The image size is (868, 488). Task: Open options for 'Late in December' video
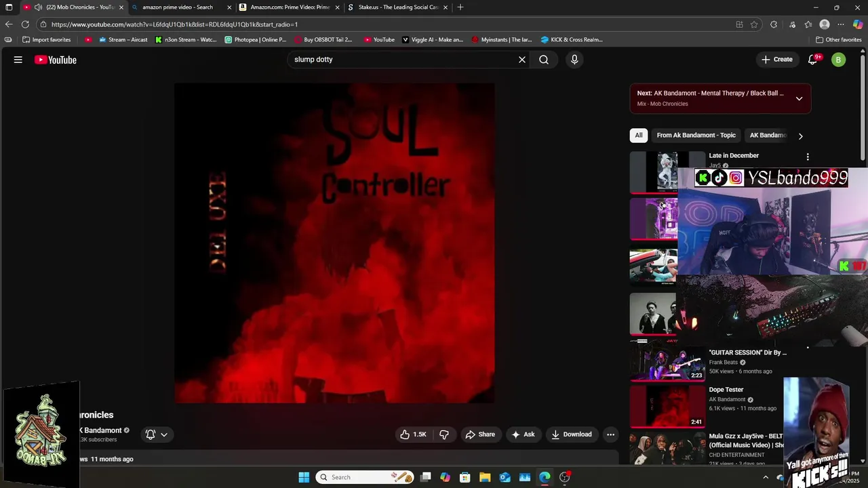click(x=807, y=157)
